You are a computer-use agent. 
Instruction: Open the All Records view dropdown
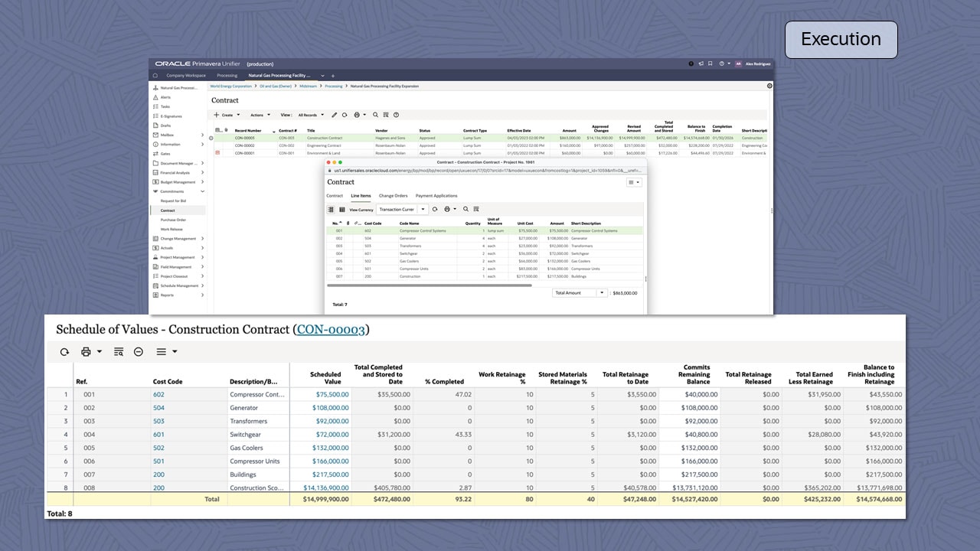point(309,115)
